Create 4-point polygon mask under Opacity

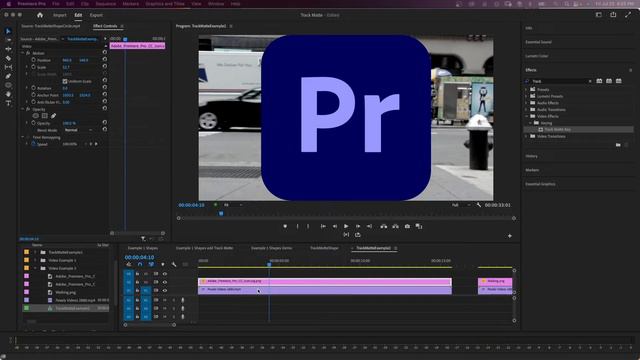tap(44, 116)
